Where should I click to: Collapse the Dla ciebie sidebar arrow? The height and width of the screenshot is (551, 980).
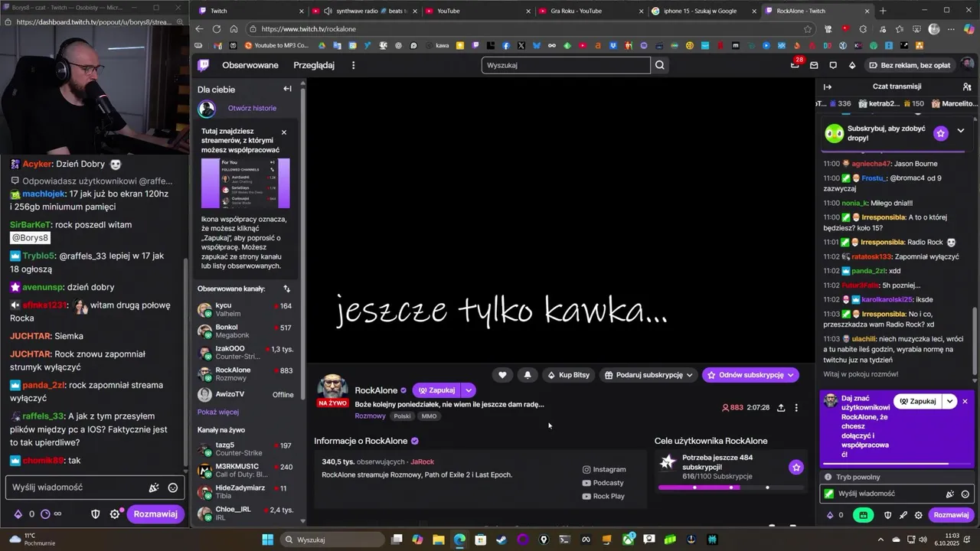(287, 89)
